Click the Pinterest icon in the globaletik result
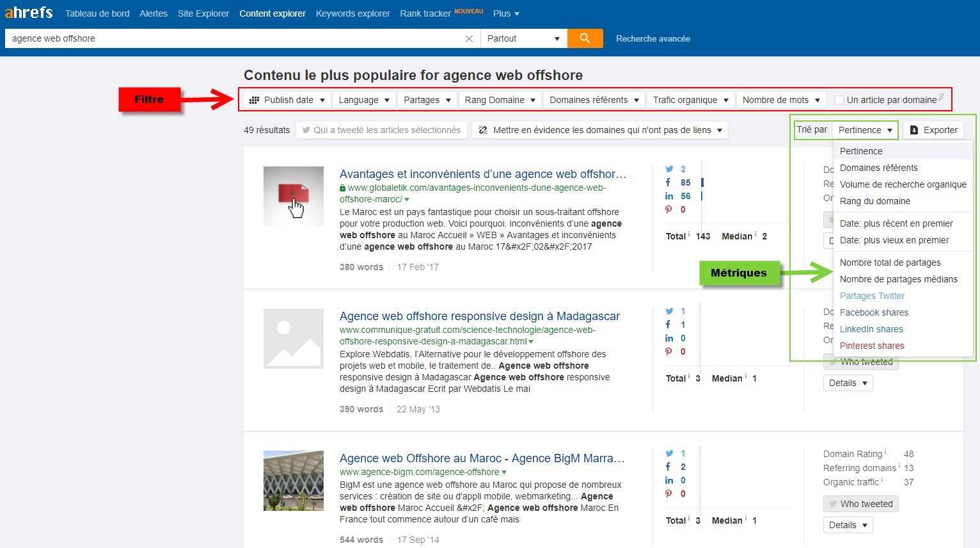The image size is (980, 548). tap(668, 209)
